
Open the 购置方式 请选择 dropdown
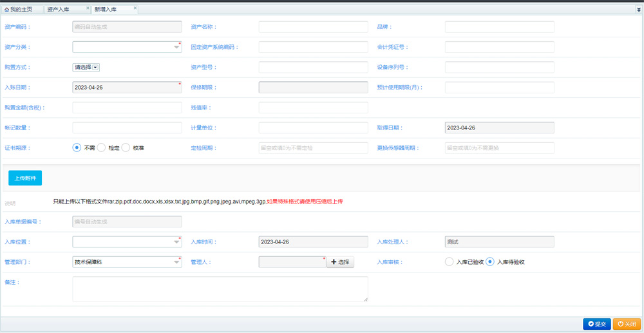(95, 67)
